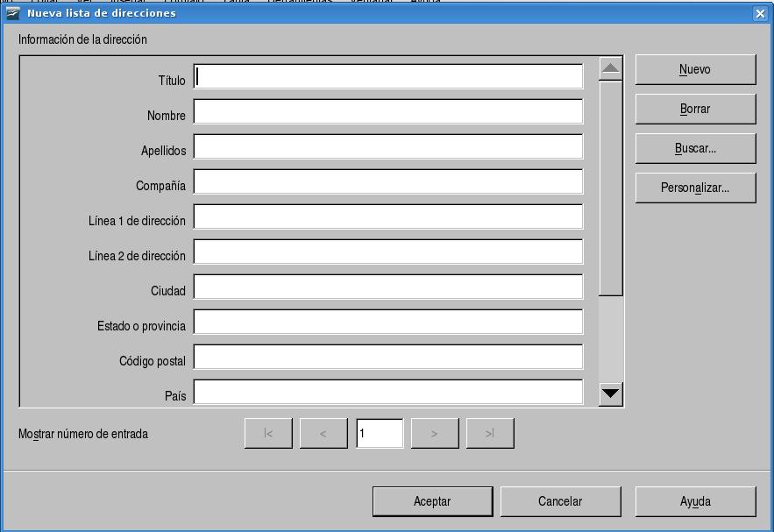
Task: Open help with Ayuda button
Action: pyautogui.click(x=695, y=502)
